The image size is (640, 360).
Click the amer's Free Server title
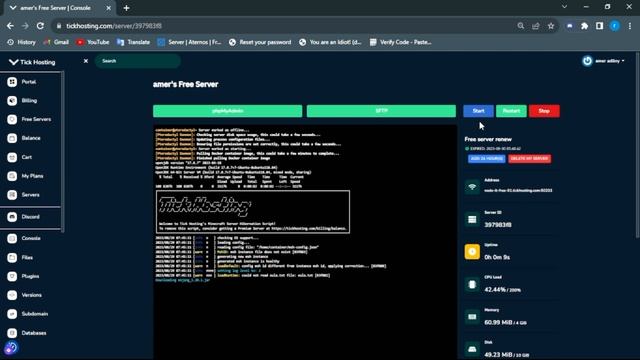click(x=185, y=84)
